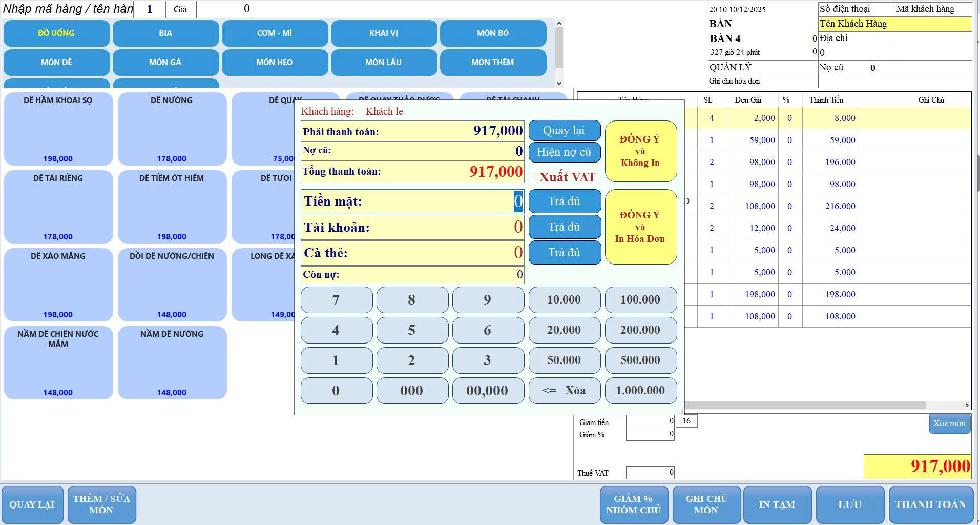The width and height of the screenshot is (980, 525).
Task: Tap the 500.000 quick amount key
Action: [640, 360]
